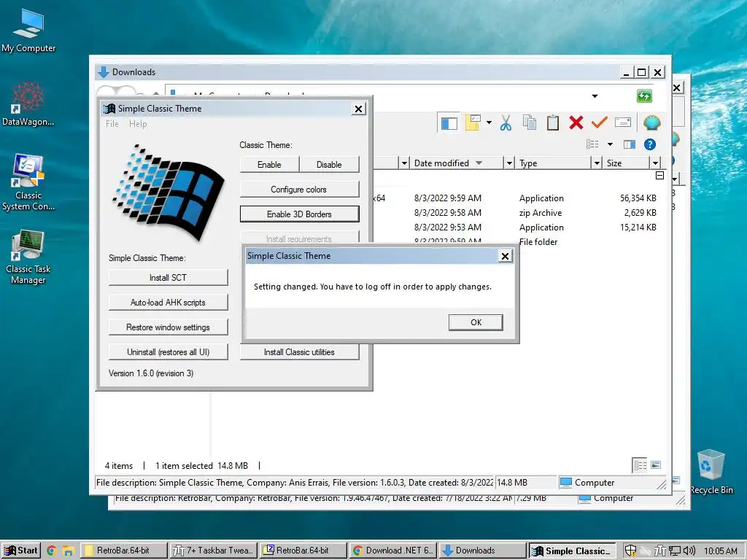Click the Copy pages icon
The height and width of the screenshot is (560, 747).
point(530,122)
